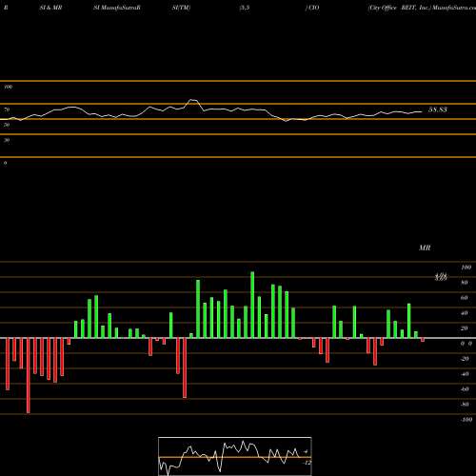Click the RSI axis label 30
Screen dimensions: 476x476
pyautogui.click(x=7, y=140)
